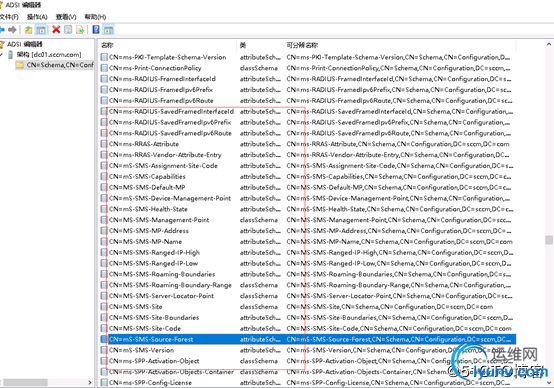Select the CN=MS-SMS-Roaming-Boundaries name

click(x=162, y=274)
